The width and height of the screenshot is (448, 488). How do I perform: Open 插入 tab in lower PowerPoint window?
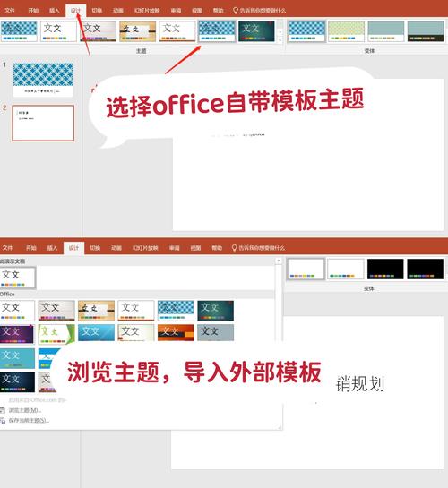52,248
